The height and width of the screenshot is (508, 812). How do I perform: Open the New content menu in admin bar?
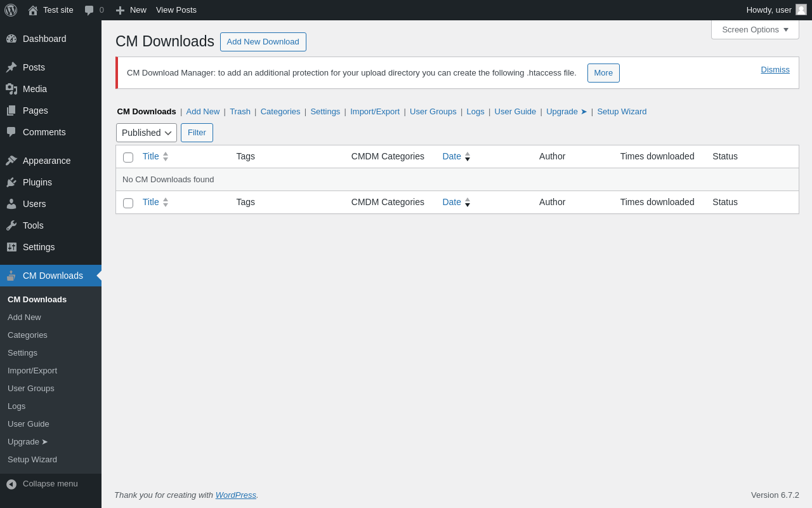click(131, 10)
